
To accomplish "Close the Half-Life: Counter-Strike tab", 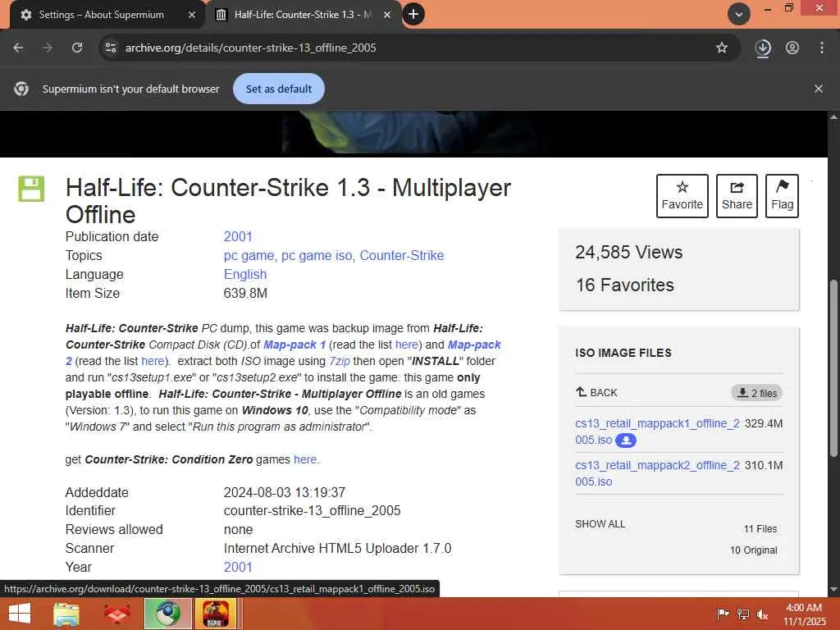I will click(387, 15).
